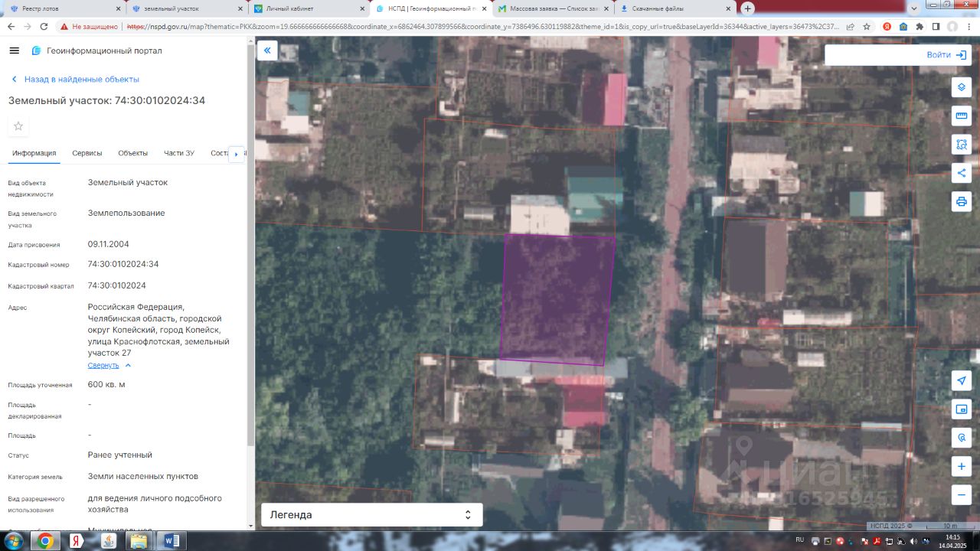Image resolution: width=980 pixels, height=551 pixels.
Task: Toggle the browser side panel icon
Action: point(936,26)
